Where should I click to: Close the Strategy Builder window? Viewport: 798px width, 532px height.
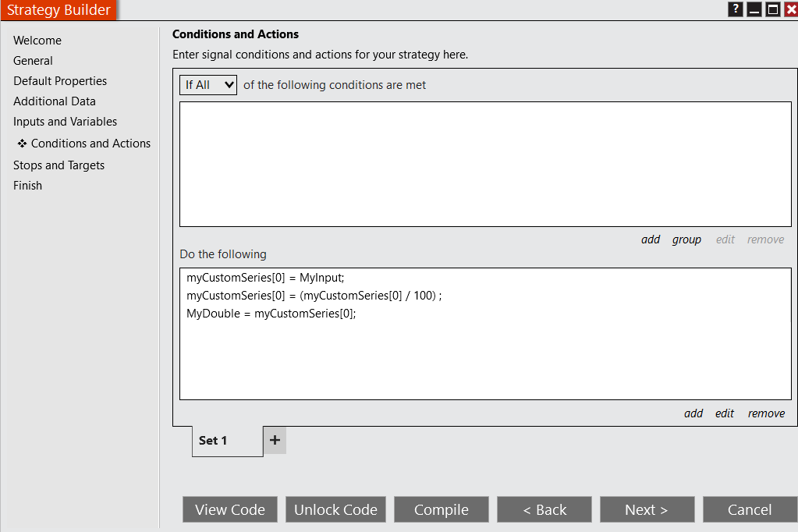[790, 9]
